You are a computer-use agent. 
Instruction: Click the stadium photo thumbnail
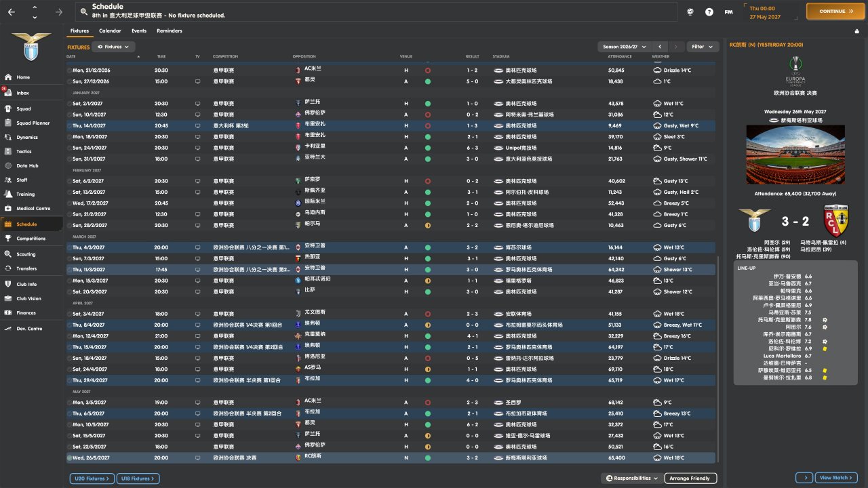(x=796, y=155)
